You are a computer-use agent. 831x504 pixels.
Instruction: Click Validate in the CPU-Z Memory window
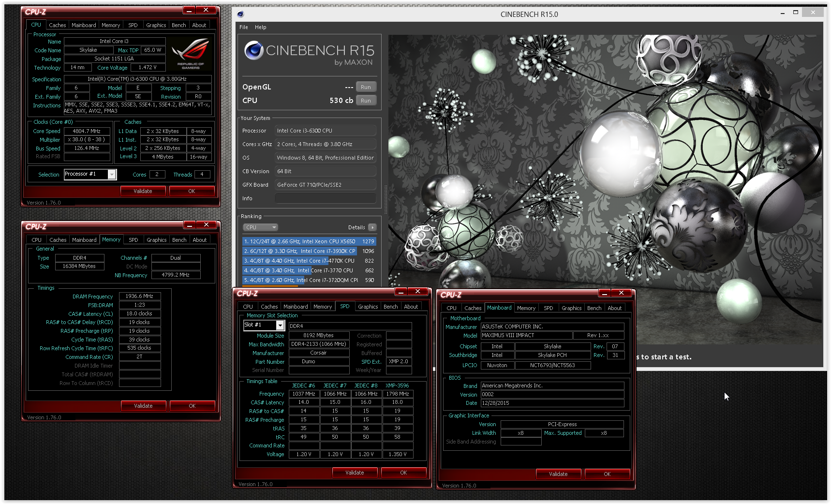[x=143, y=406]
